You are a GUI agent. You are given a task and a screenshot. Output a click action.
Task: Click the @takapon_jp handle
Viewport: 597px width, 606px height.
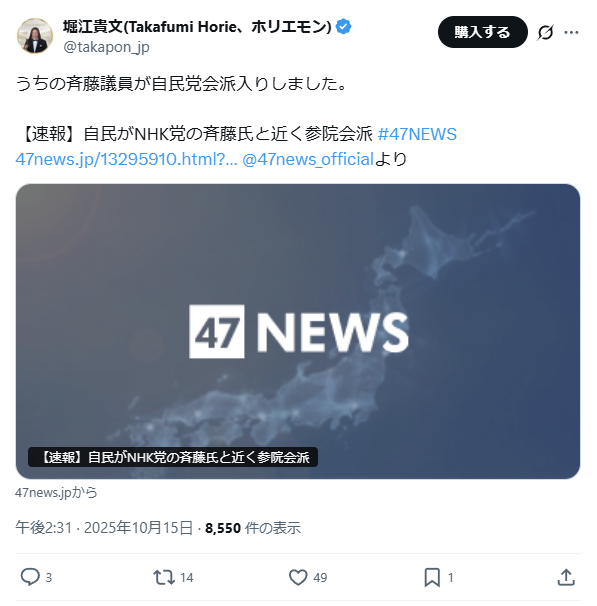pyautogui.click(x=106, y=47)
